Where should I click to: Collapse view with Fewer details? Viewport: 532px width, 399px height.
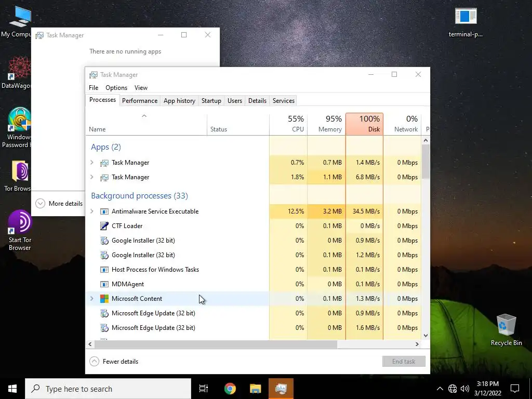(x=114, y=362)
